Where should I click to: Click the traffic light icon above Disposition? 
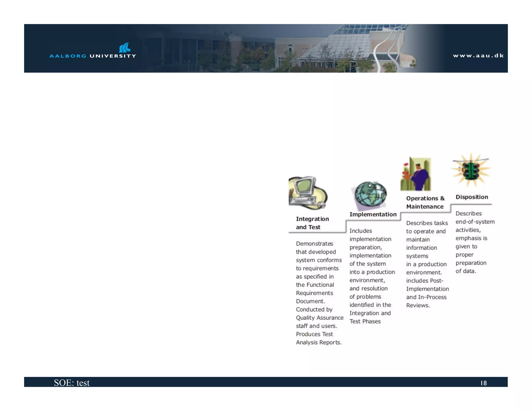471,170
